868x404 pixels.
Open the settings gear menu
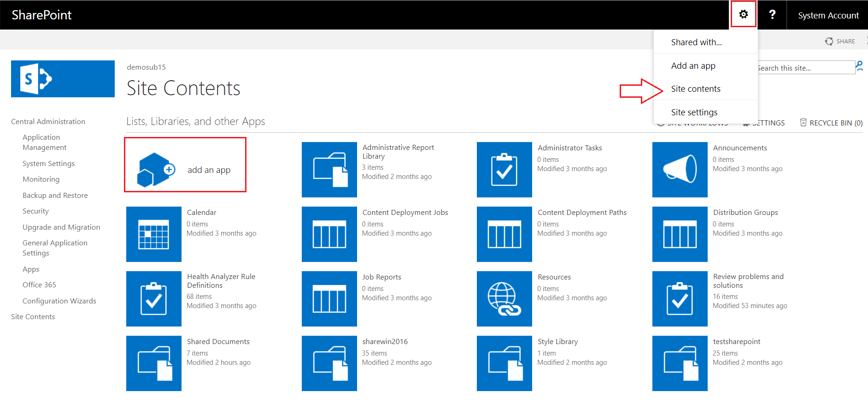coord(743,14)
